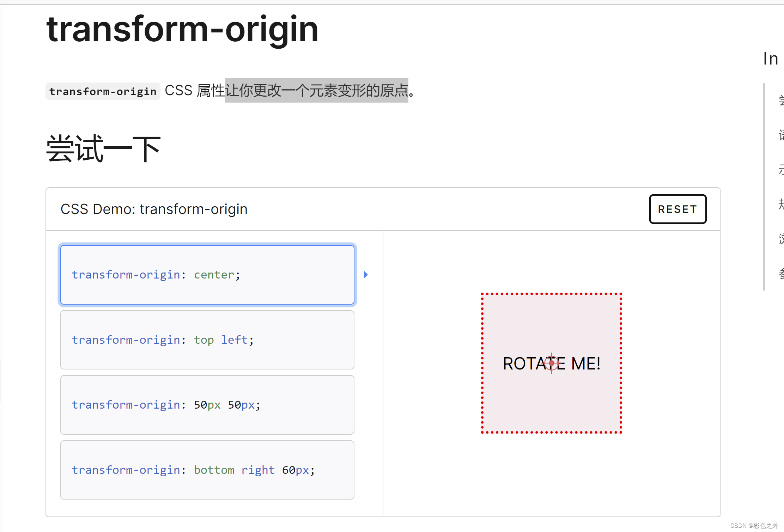The width and height of the screenshot is (784, 532).
Task: Click the inline "transform-origin" code badge
Action: point(103,91)
